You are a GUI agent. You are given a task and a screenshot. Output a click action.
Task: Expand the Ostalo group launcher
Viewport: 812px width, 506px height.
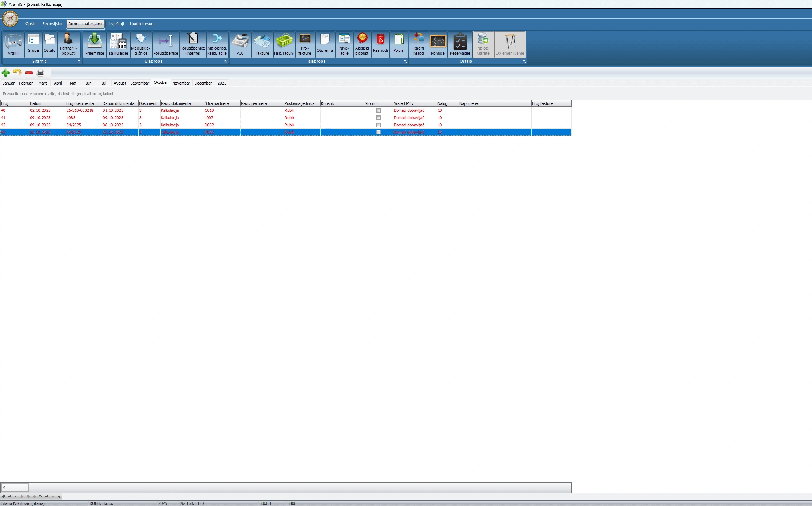click(524, 62)
